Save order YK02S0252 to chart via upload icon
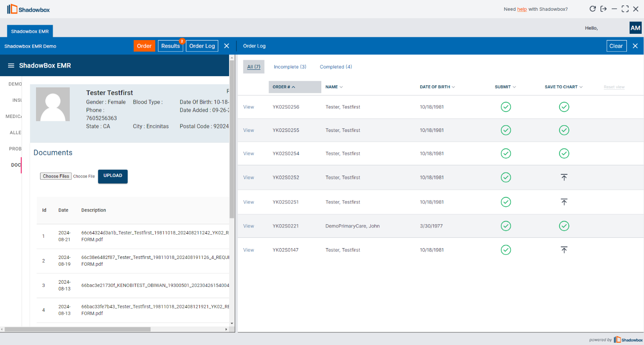Image resolution: width=644 pixels, height=345 pixels. pos(564,177)
